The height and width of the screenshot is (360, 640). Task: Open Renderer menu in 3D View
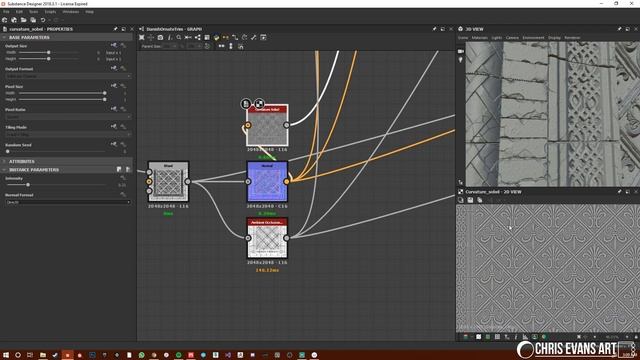572,38
